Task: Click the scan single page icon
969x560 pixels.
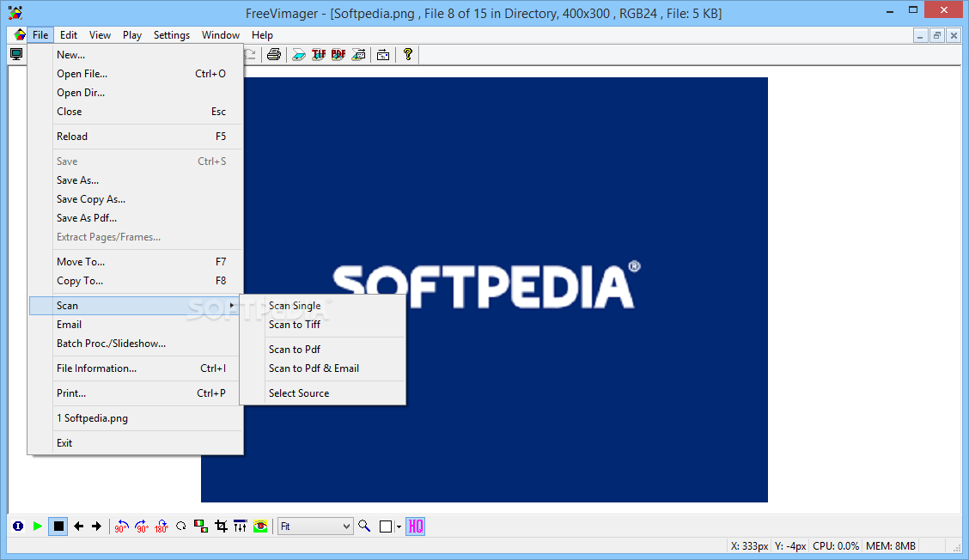Action: [x=298, y=54]
